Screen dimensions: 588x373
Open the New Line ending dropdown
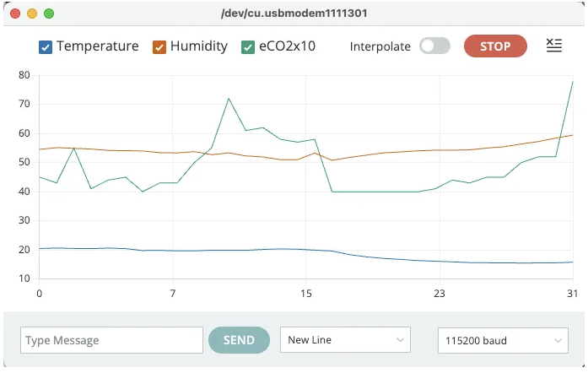click(x=345, y=340)
